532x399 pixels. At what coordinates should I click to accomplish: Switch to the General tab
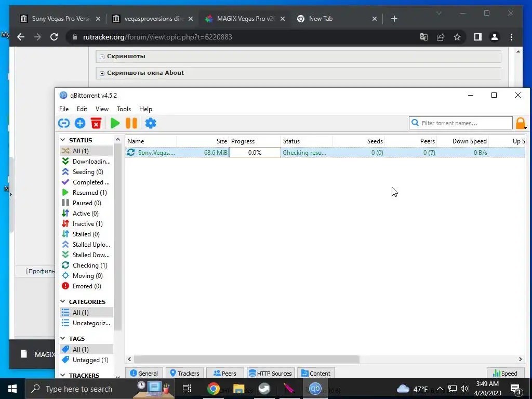click(x=144, y=373)
